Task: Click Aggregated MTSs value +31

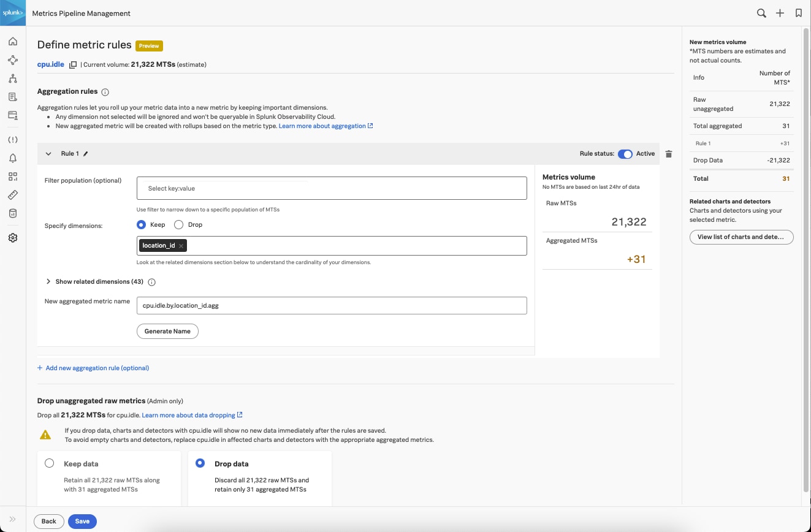Action: [x=636, y=259]
